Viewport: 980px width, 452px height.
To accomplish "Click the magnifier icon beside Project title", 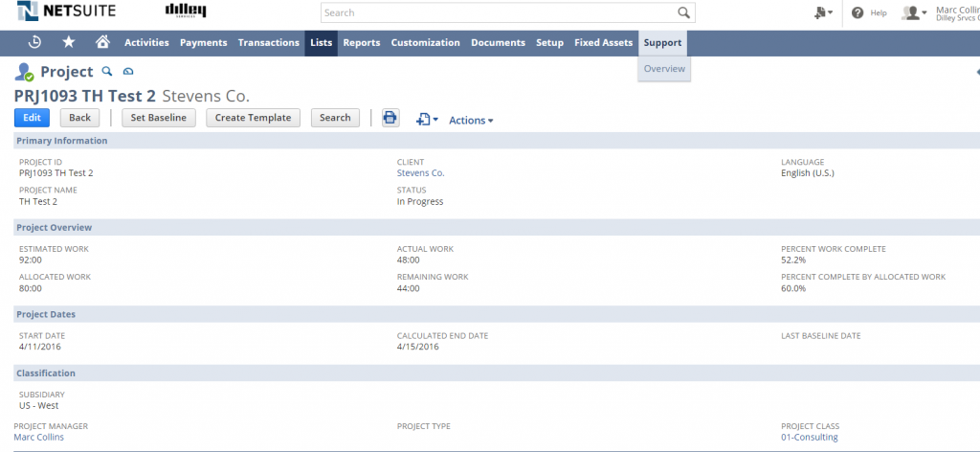I will pyautogui.click(x=107, y=72).
